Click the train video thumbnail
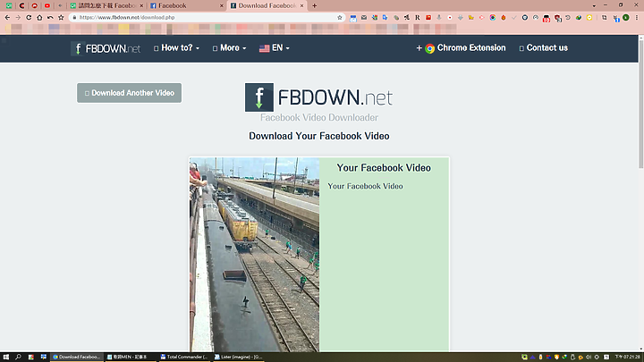The width and height of the screenshot is (644, 362). tap(254, 255)
